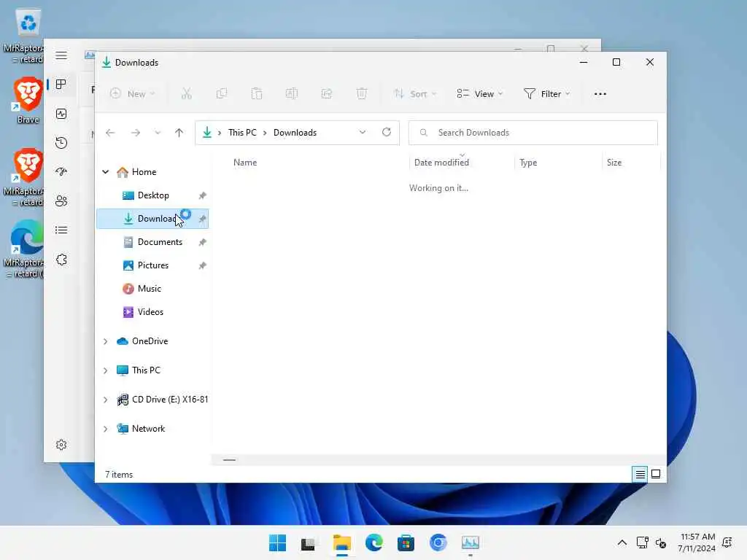Image resolution: width=747 pixels, height=560 pixels.
Task: Unpin Pictures from quick access
Action: (x=203, y=265)
